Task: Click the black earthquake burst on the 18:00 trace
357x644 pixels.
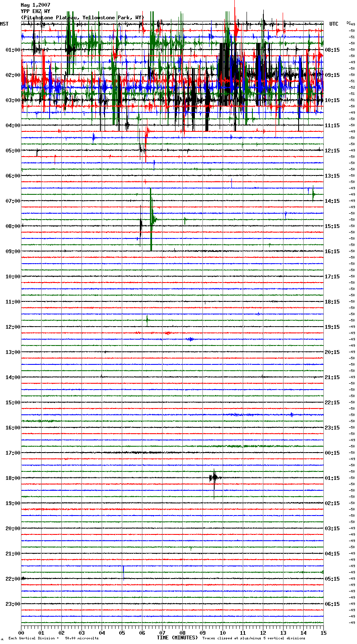Action: pos(215,478)
